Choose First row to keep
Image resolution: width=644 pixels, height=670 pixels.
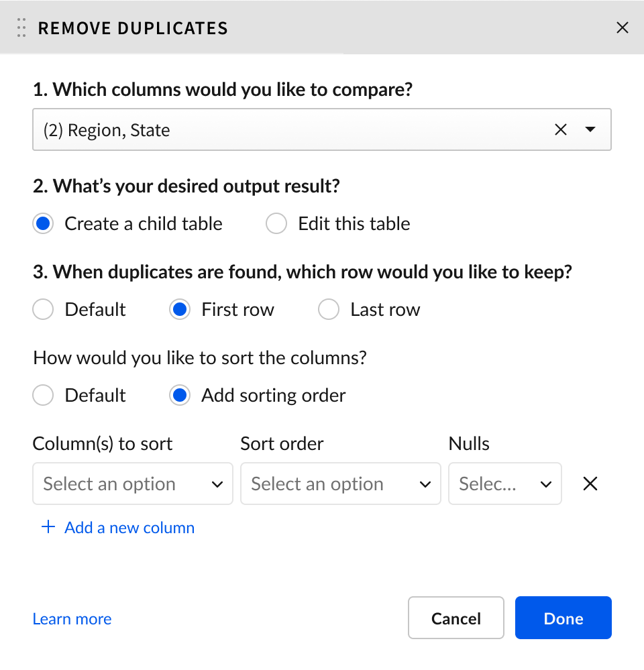[180, 309]
